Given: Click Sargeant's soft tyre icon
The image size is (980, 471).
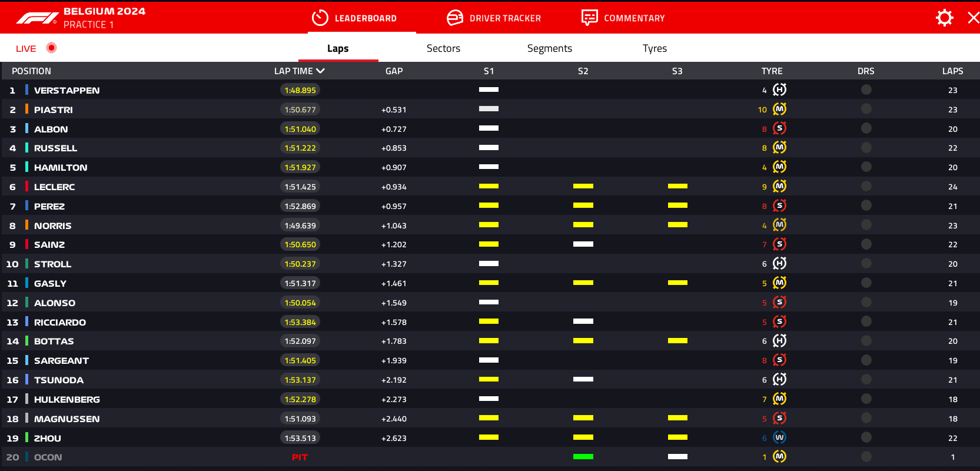Looking at the screenshot, I should click(779, 360).
